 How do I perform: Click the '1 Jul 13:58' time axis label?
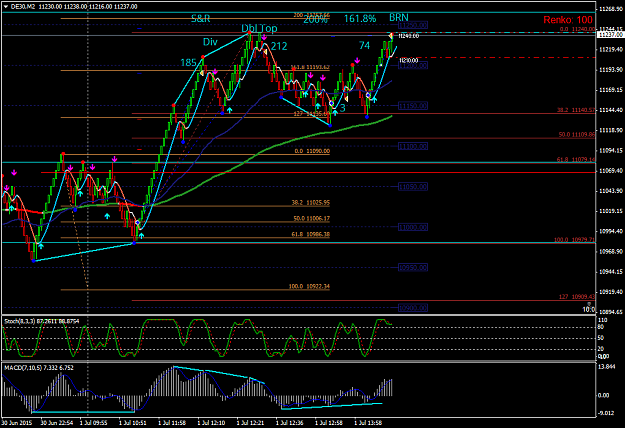368,423
